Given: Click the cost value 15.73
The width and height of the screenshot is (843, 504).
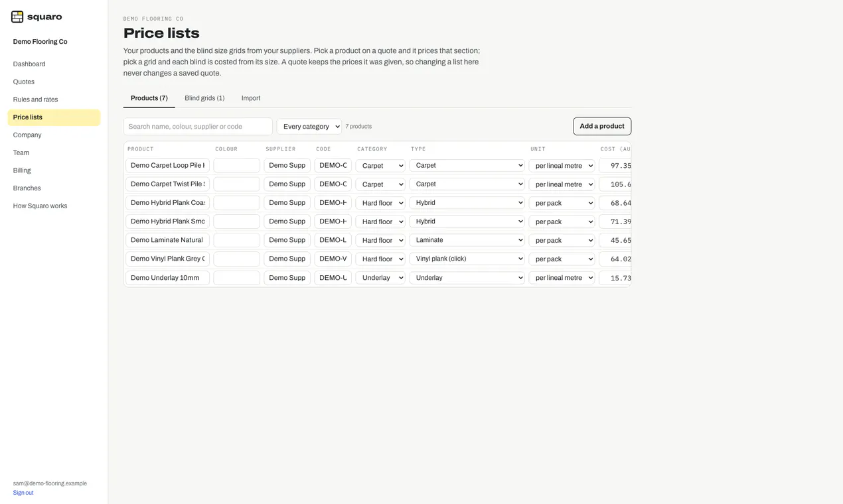Looking at the screenshot, I should point(615,278).
